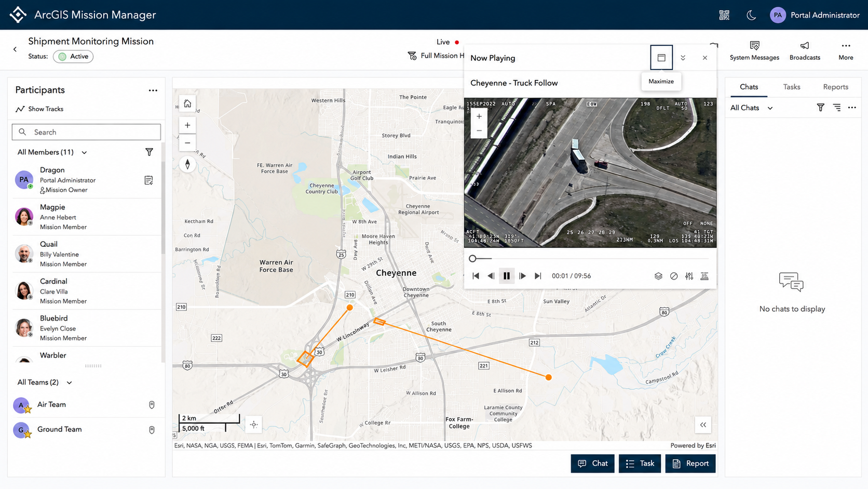The width and height of the screenshot is (868, 489).
Task: Click the video circle-slash icon
Action: click(x=674, y=276)
